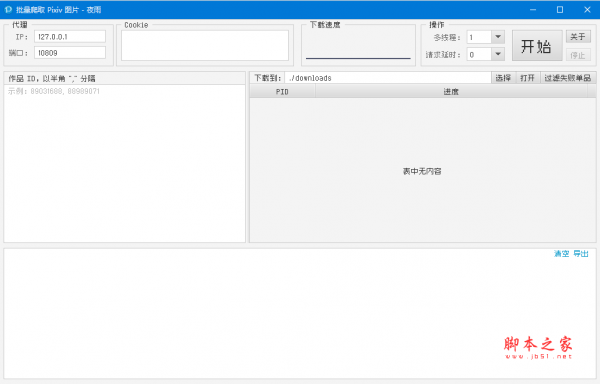This screenshot has width=600, height=384.
Task: Click the artwork ID text area
Action: (x=124, y=163)
